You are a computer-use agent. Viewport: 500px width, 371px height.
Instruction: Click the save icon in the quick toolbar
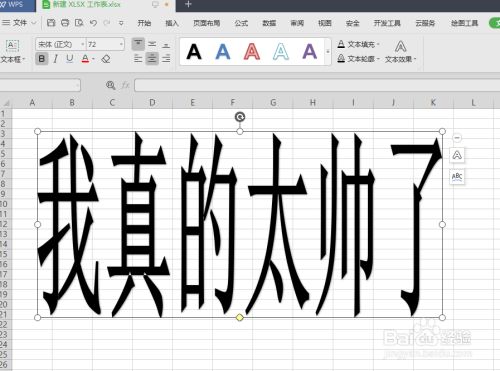51,23
